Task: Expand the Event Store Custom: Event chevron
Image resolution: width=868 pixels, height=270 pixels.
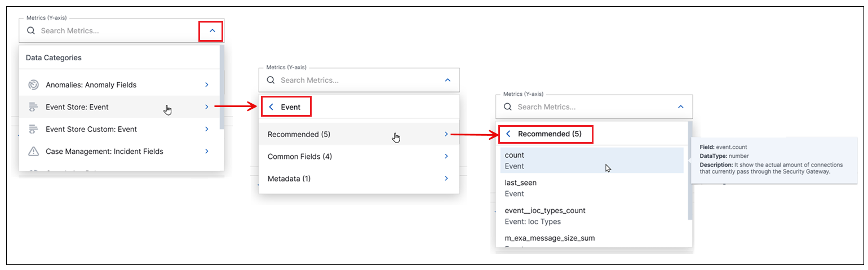Action: [207, 129]
